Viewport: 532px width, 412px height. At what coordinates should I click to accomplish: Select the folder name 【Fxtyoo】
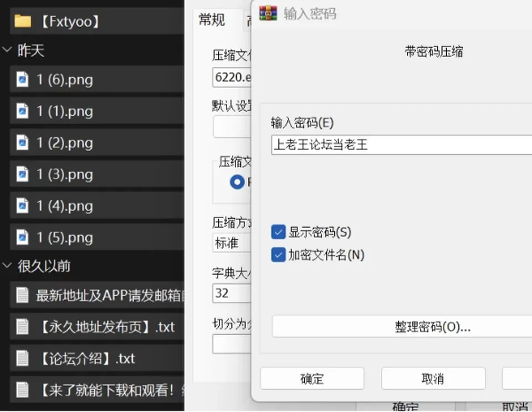pos(70,22)
